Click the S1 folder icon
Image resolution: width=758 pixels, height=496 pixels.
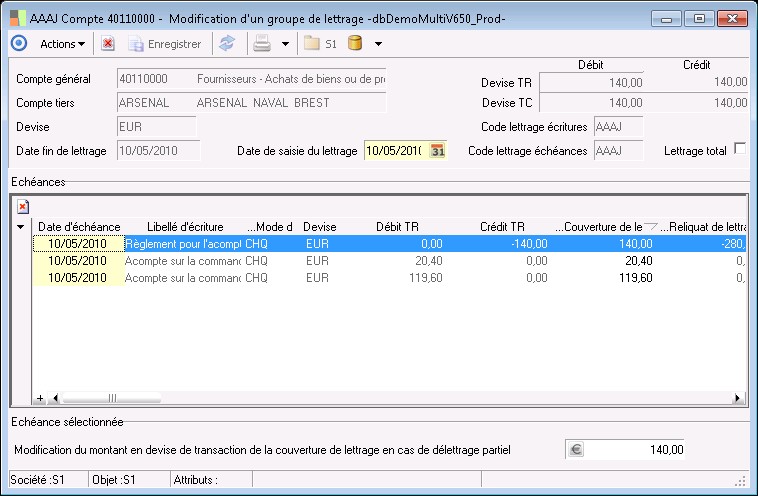click(320, 44)
